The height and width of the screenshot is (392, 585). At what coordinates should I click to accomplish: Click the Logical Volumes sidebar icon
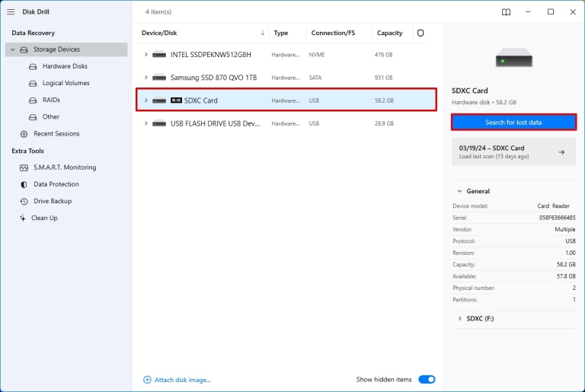[x=33, y=83]
